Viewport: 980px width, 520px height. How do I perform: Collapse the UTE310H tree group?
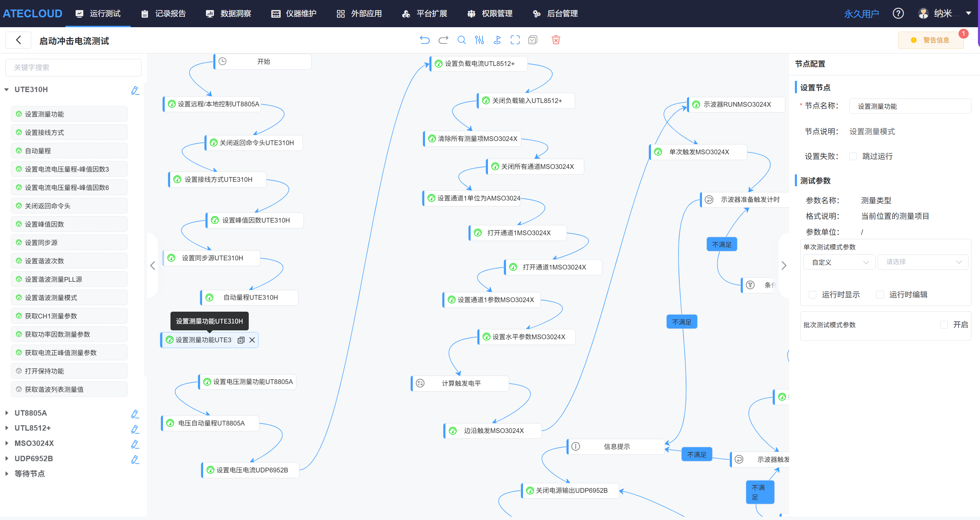point(7,90)
